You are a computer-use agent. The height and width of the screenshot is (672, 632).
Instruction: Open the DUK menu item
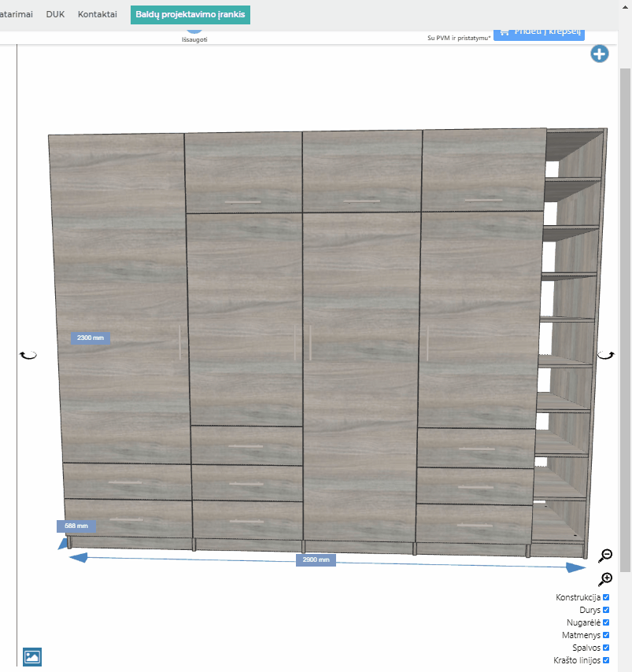[55, 14]
